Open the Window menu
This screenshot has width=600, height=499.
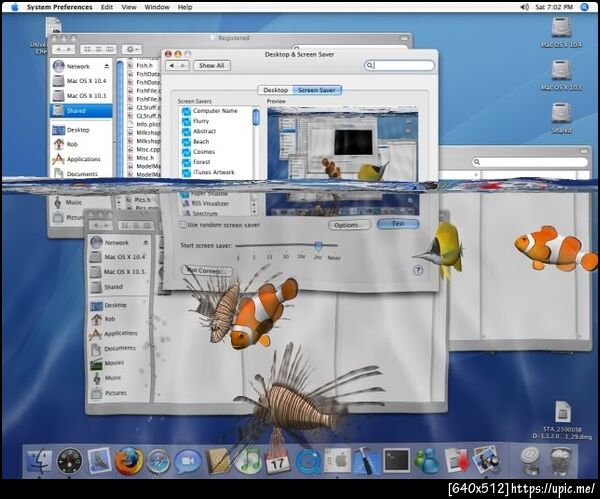(x=157, y=7)
